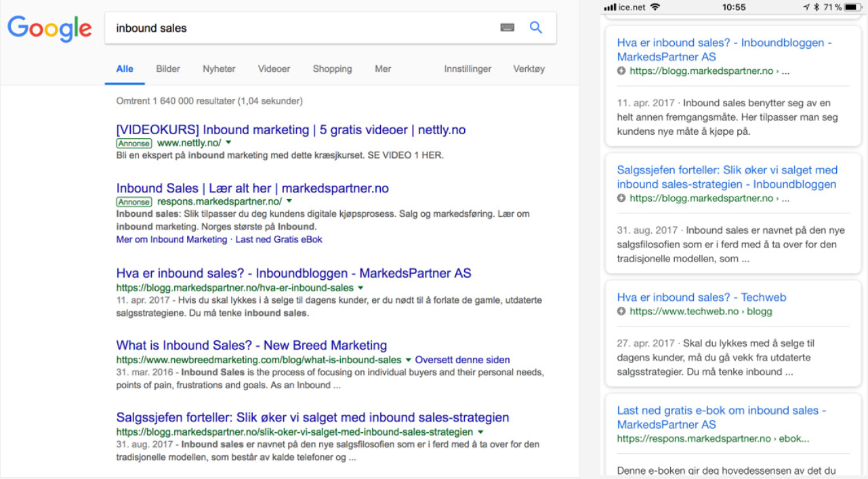Expand dropdown arrow next to www.nettly.no/
Image resolution: width=868 pixels, height=479 pixels.
point(228,143)
